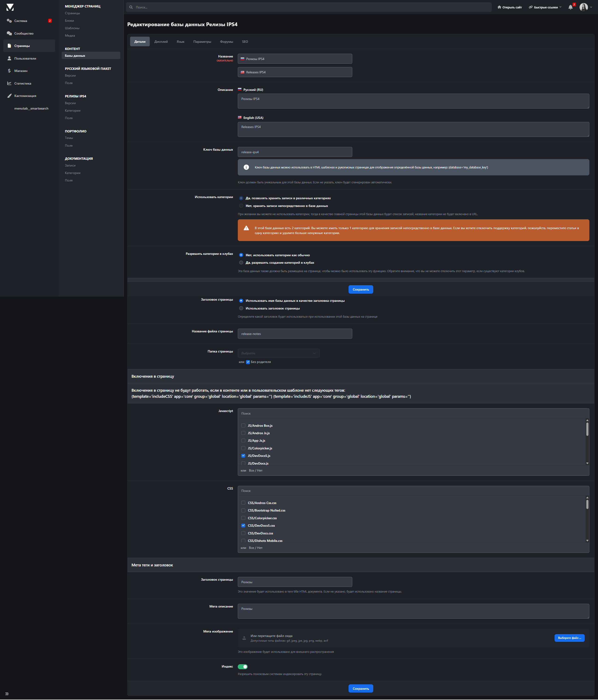Click the Выберите файл upload button
598x700 pixels.
click(569, 638)
